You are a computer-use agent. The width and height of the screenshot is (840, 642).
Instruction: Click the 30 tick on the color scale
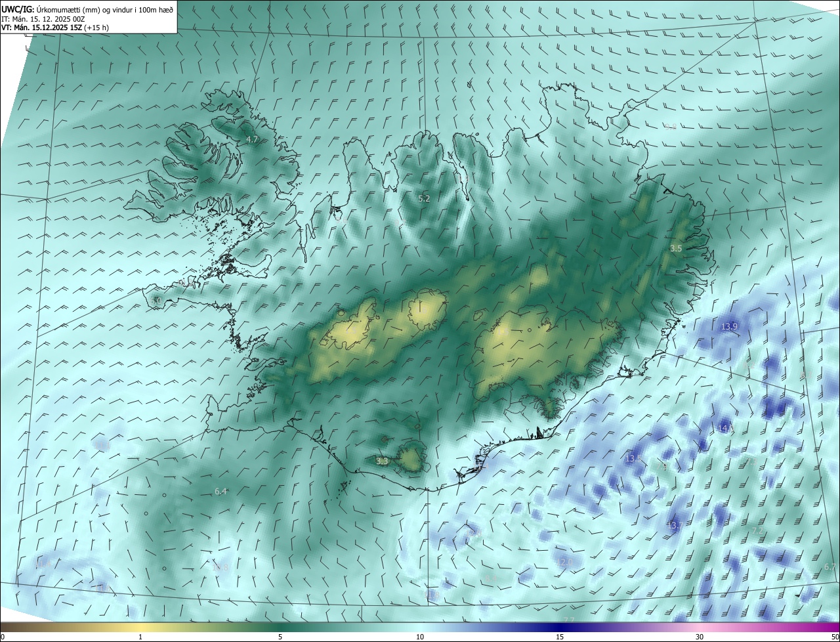tap(700, 637)
